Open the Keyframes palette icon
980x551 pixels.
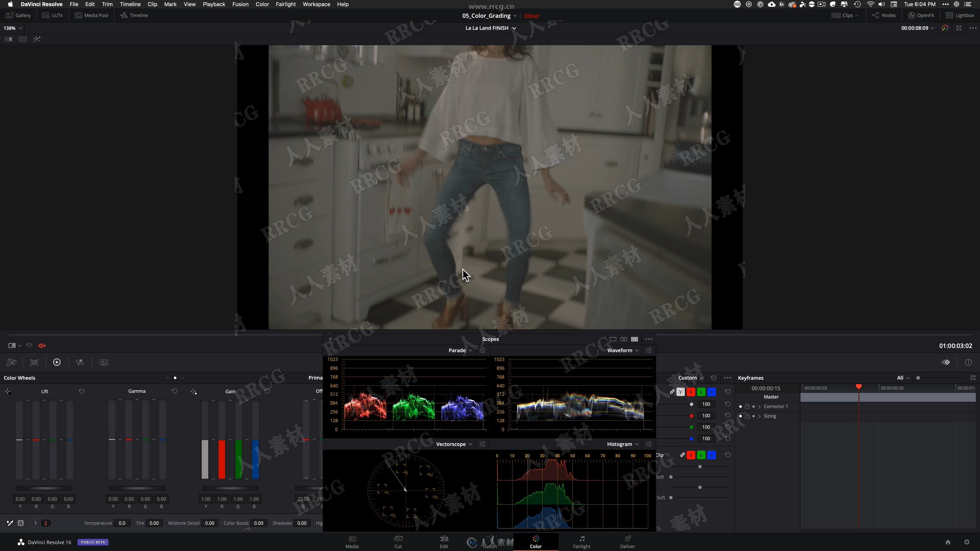click(x=945, y=362)
